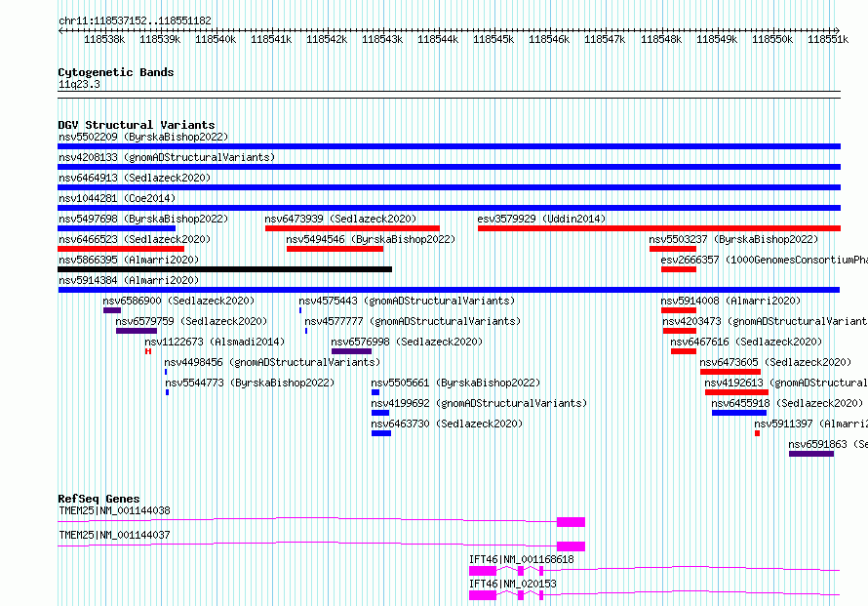The image size is (868, 606).
Task: Click the nsv5914008 (Almarri2020) label
Action: tap(730, 301)
